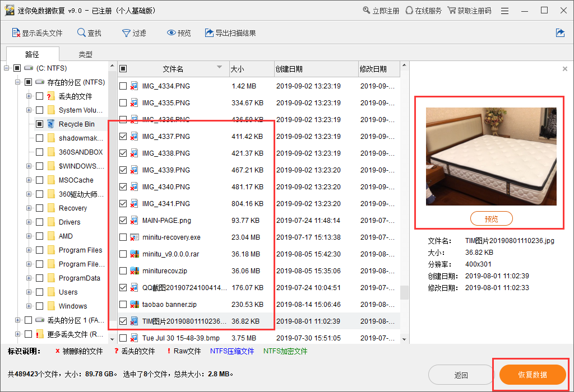
Task: Click the tree panel scroll-up arrow
Action: pos(112,66)
